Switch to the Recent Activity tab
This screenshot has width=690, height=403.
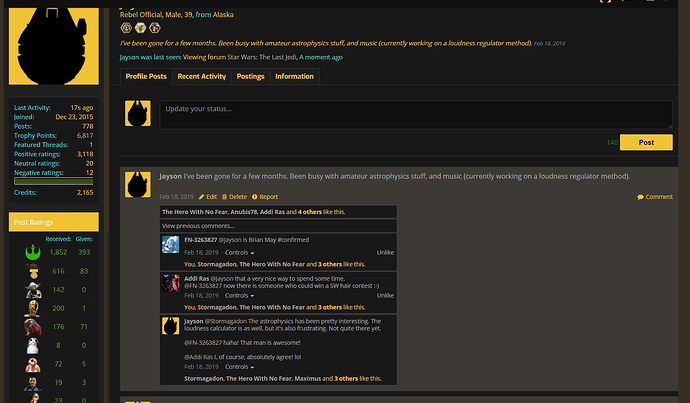[202, 77]
